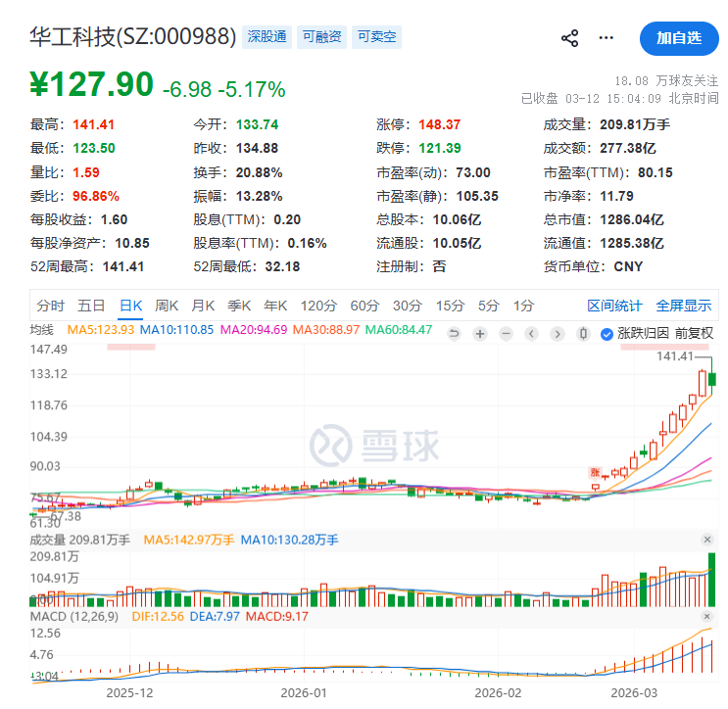Click the 市盈率(TTM) value 80.15
Viewport: 728px width, 709px height.
click(x=655, y=172)
